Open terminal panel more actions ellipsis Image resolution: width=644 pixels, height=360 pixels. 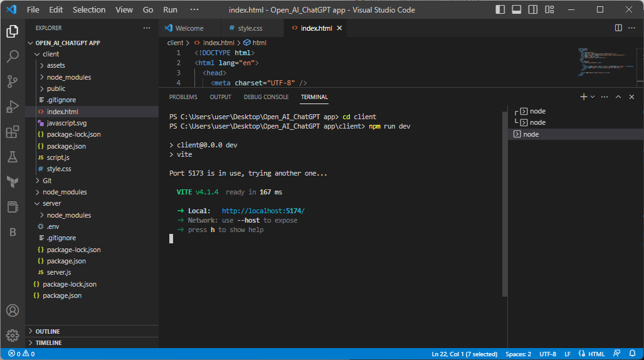point(604,97)
